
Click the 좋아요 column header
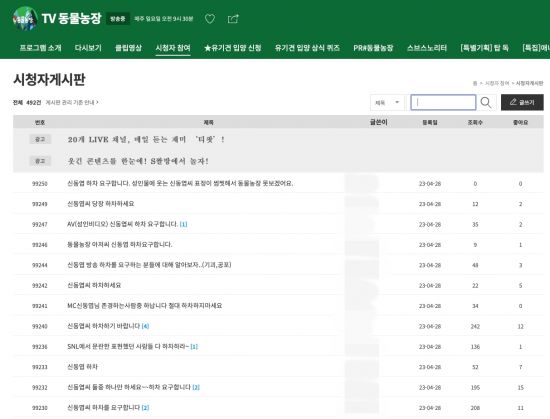pyautogui.click(x=520, y=122)
